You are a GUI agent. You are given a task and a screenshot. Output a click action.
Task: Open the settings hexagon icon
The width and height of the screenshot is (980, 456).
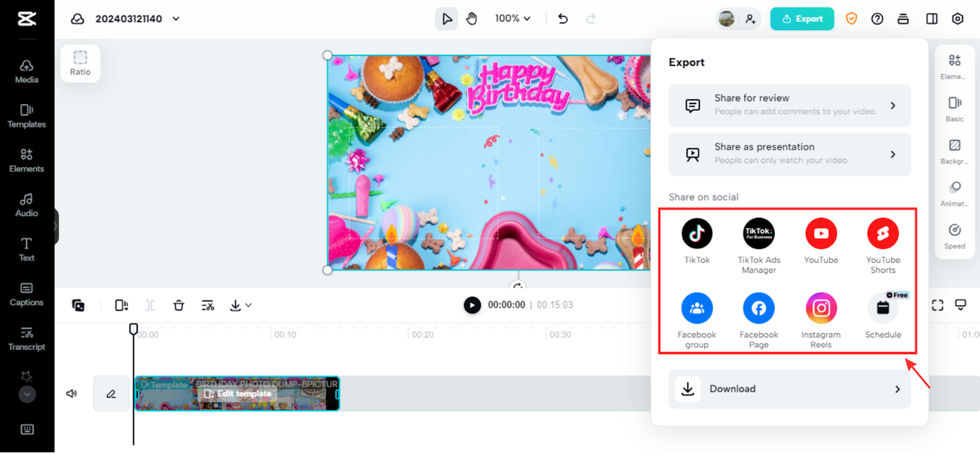(958, 19)
